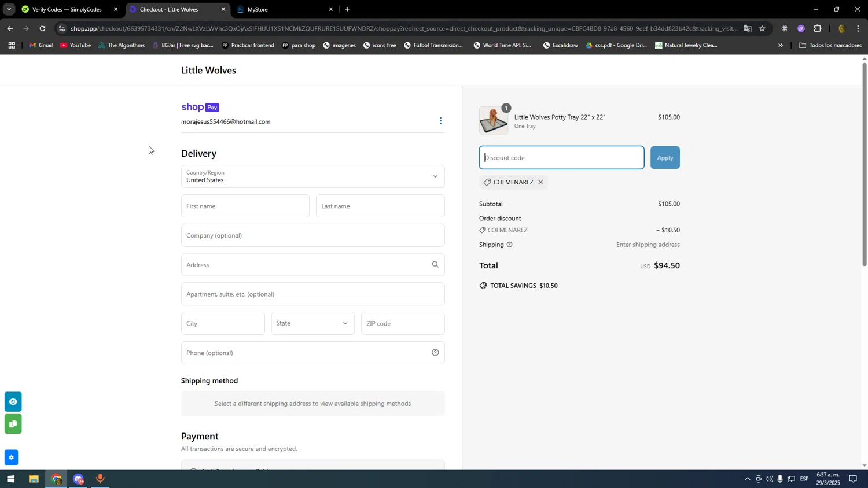Image resolution: width=868 pixels, height=488 pixels.
Task: Switch to the MyStore tab
Action: coord(284,9)
